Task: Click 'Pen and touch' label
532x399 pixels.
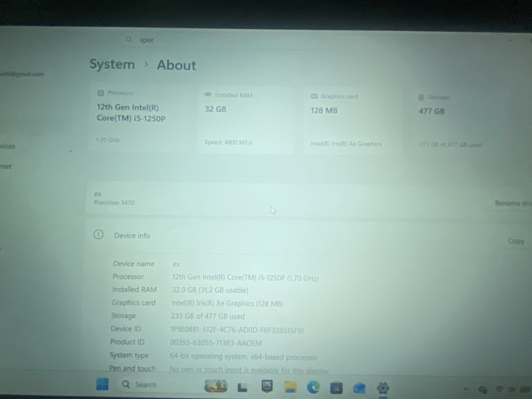Action: click(x=132, y=368)
